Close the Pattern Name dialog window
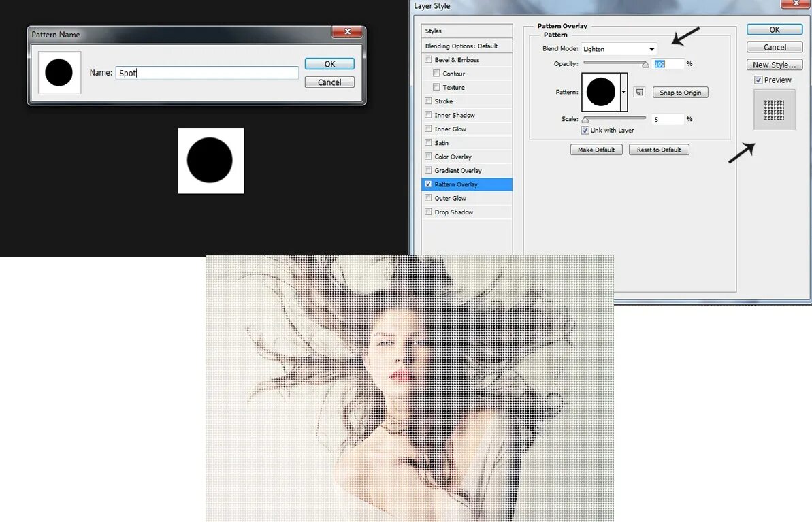The height and width of the screenshot is (522, 812). coord(347,31)
